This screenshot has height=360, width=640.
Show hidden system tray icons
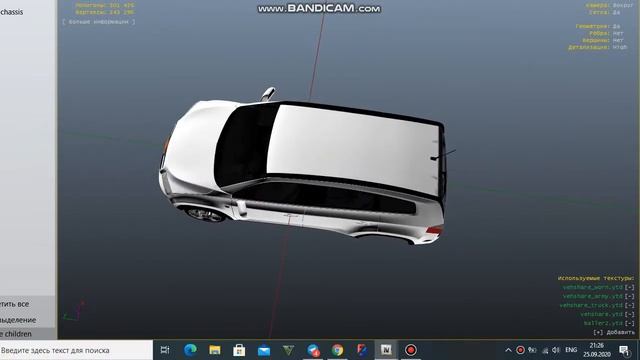click(x=508, y=350)
